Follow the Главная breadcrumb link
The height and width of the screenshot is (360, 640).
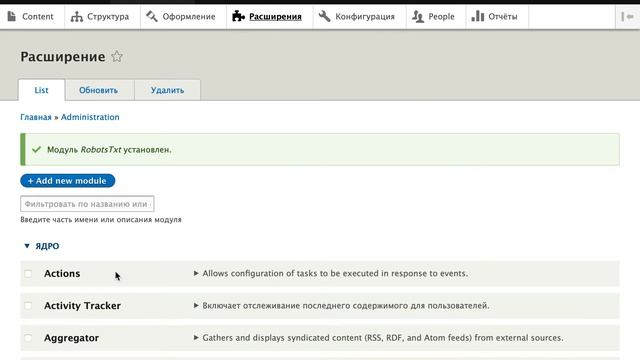coord(36,117)
